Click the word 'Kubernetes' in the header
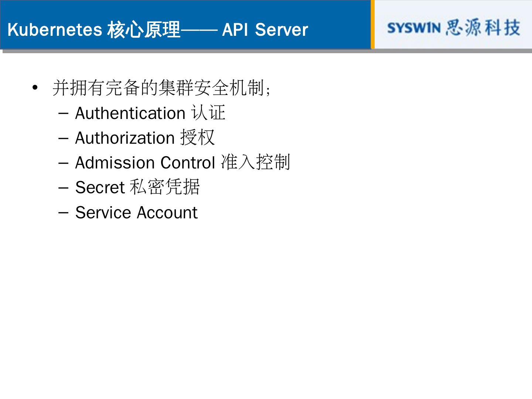Screen dimensions: 532x399 pos(55,30)
